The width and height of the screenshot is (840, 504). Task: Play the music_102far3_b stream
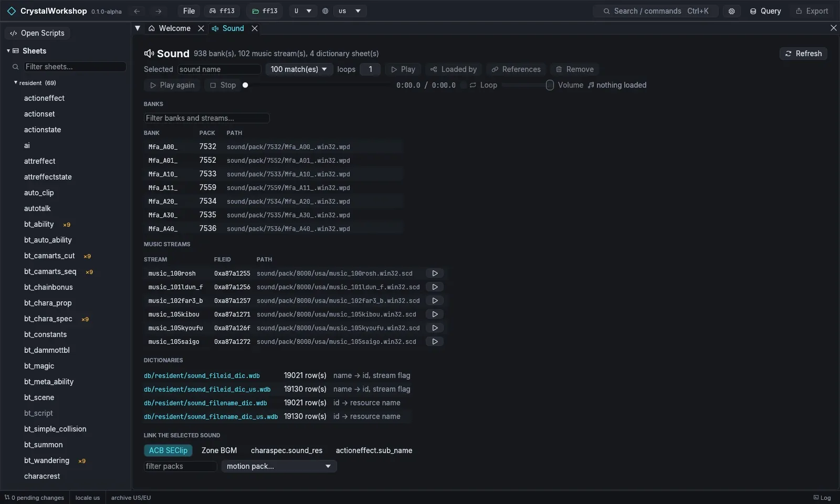click(435, 301)
